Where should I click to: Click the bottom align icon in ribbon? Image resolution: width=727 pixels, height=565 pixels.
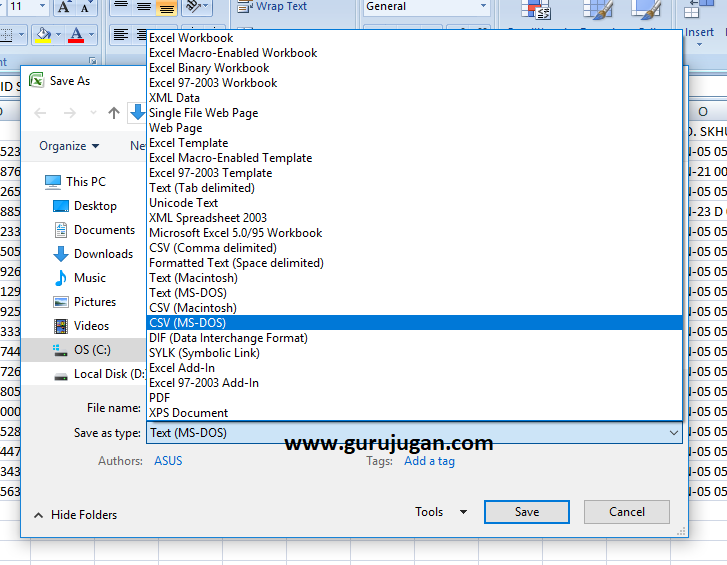pyautogui.click(x=166, y=7)
